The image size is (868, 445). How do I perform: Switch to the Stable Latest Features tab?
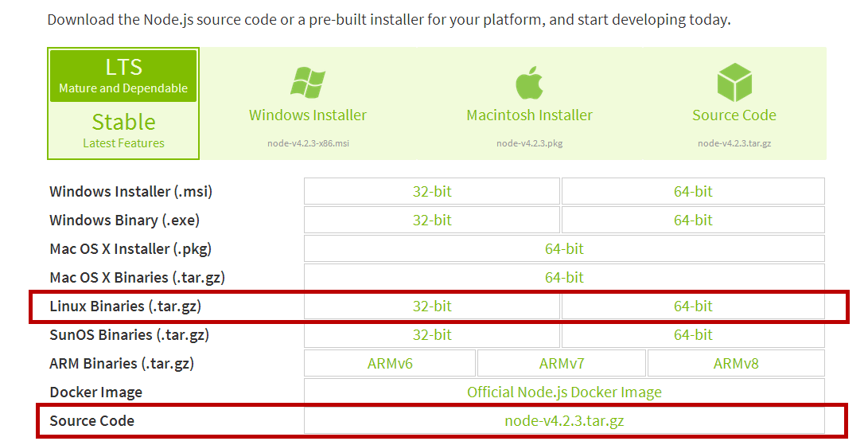[123, 131]
